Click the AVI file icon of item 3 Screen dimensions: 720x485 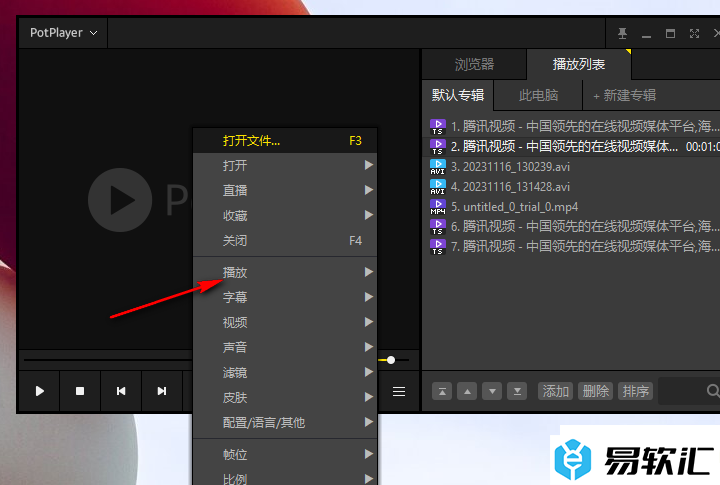[x=438, y=167]
